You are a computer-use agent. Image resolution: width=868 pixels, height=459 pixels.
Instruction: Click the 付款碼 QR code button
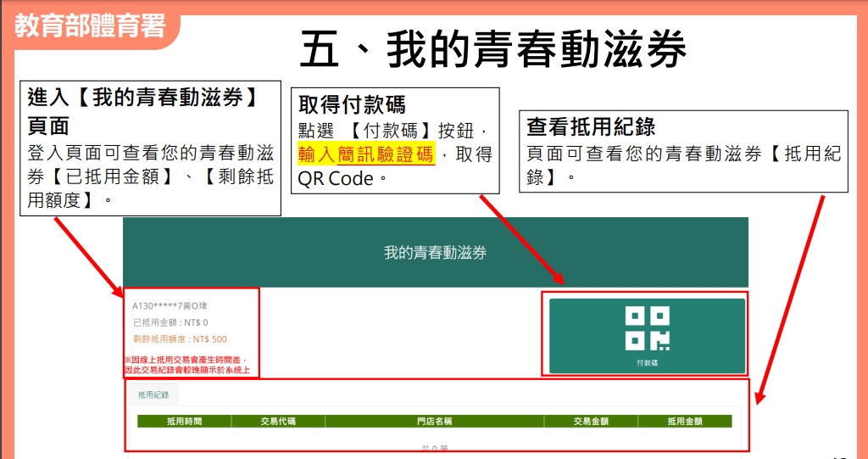pyautogui.click(x=647, y=336)
